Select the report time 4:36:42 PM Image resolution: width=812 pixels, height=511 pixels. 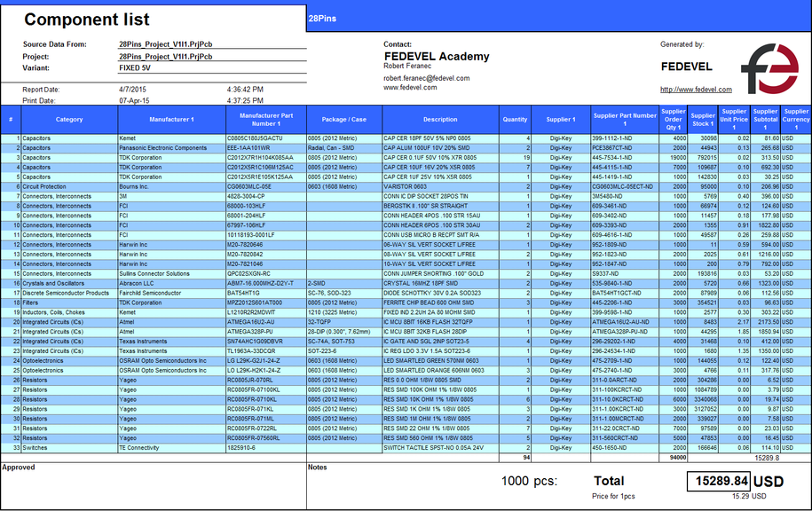tap(245, 90)
